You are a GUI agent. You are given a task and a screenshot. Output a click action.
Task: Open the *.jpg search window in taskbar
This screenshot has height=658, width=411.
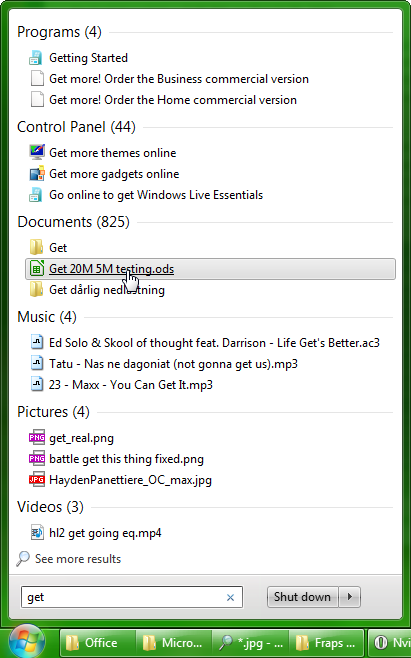click(x=250, y=643)
